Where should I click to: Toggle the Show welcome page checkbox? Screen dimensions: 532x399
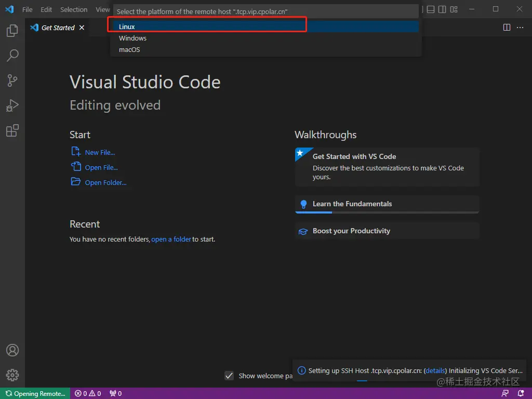point(229,376)
